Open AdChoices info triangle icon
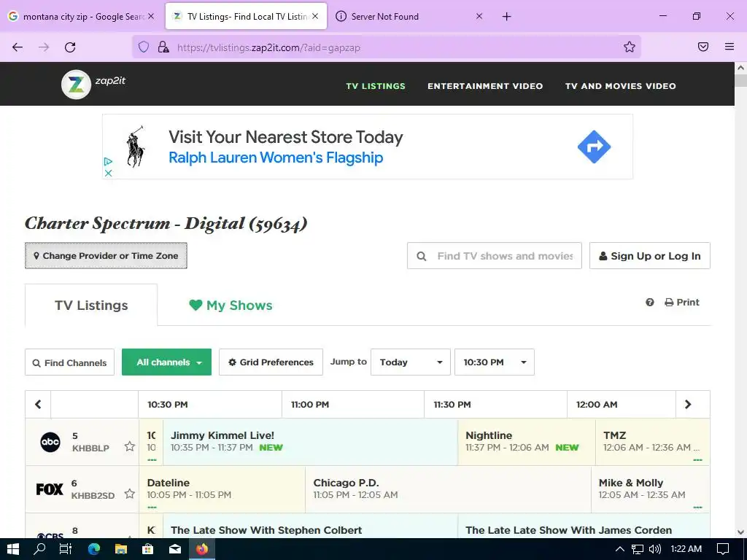 pos(108,161)
